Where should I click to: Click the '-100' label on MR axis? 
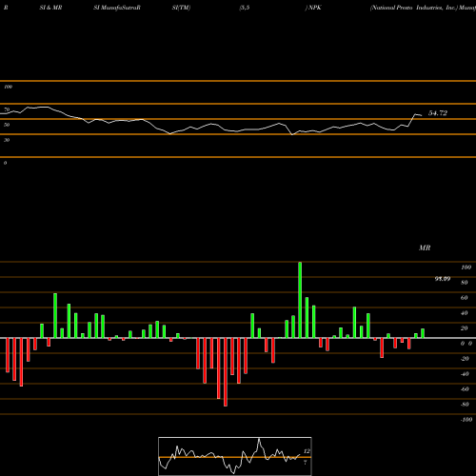click(x=466, y=420)
